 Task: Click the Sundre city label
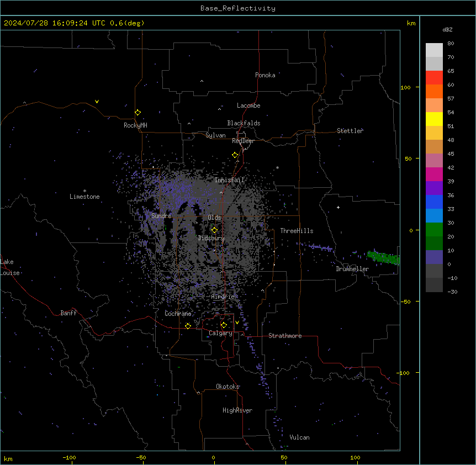pyautogui.click(x=161, y=216)
